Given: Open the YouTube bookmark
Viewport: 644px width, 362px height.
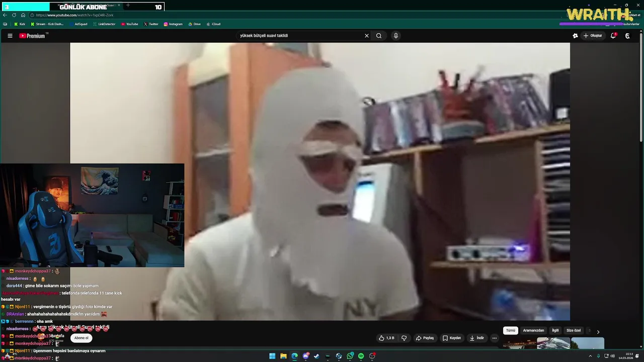Looking at the screenshot, I should [x=129, y=24].
